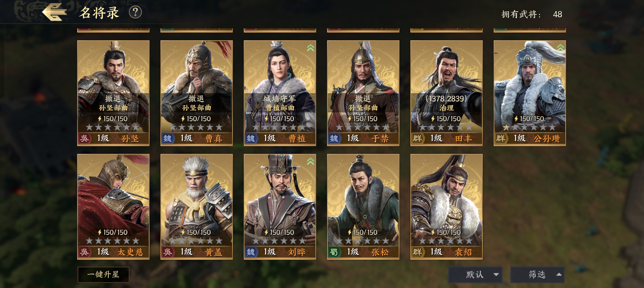Tap the green upgrade arrows on 公孙瓒 card
644x288 pixels.
(x=560, y=47)
